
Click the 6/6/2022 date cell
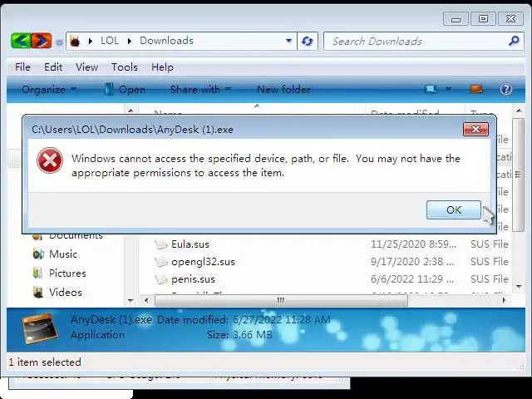[412, 279]
